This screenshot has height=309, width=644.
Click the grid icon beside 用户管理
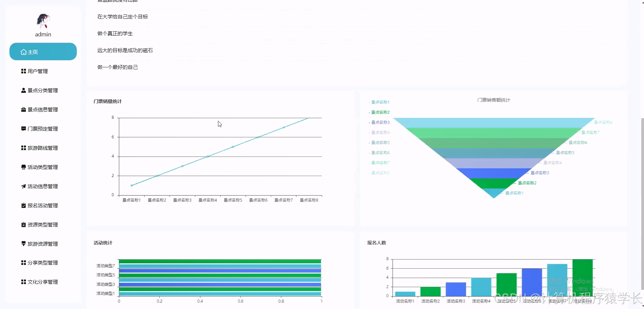24,71
